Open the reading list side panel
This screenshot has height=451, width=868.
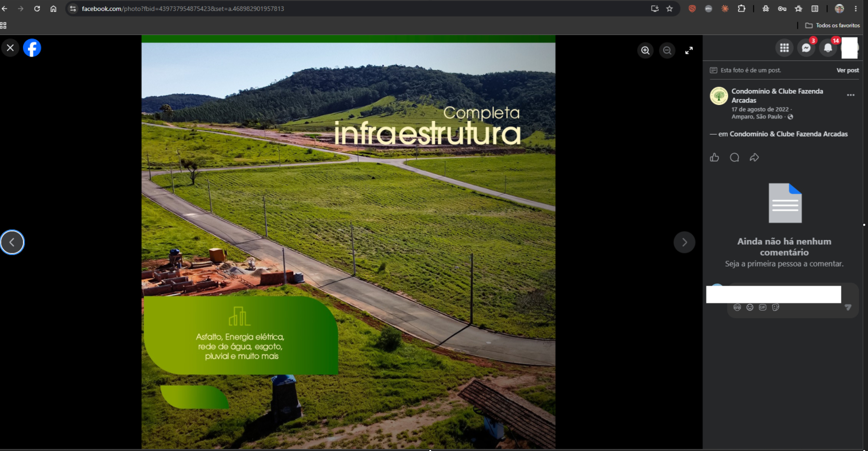[815, 8]
